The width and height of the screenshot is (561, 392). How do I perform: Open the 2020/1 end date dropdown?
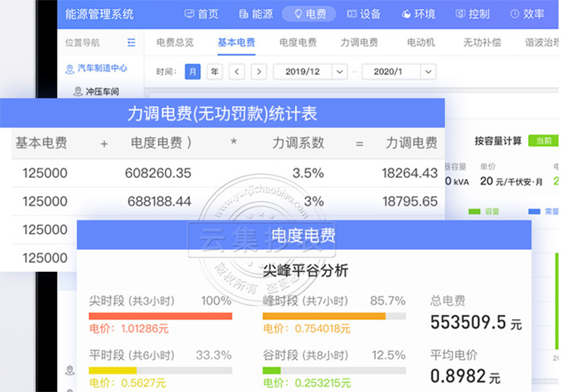coord(428,72)
